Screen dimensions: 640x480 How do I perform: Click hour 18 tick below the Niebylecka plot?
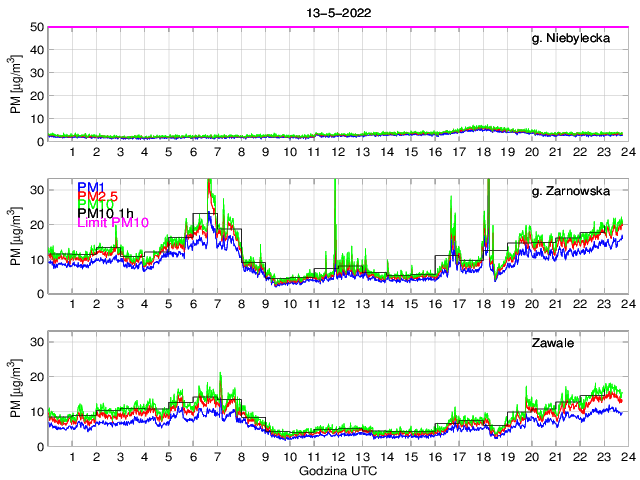[482, 152]
